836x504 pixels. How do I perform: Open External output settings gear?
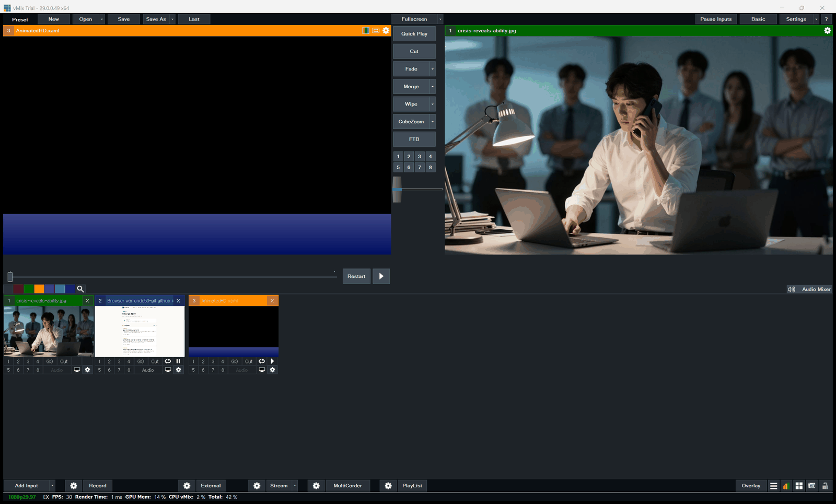[x=187, y=486]
